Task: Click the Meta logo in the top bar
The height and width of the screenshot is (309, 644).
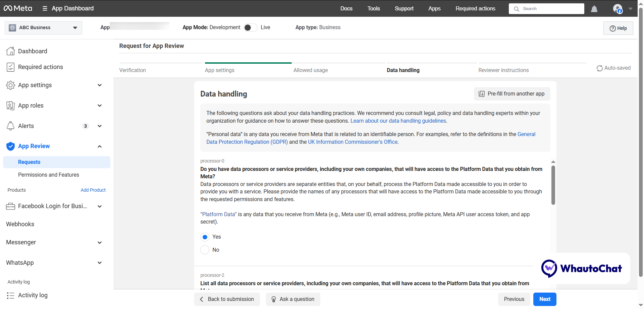Action: click(18, 8)
